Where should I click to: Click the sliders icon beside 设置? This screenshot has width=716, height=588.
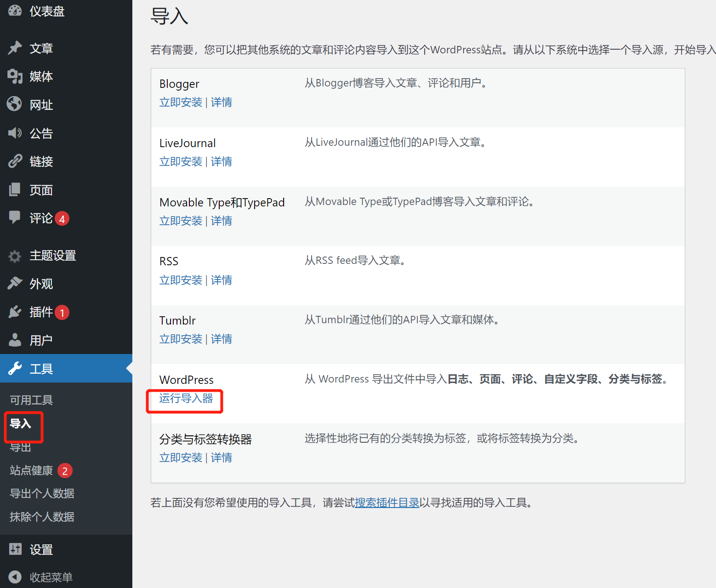tap(15, 549)
